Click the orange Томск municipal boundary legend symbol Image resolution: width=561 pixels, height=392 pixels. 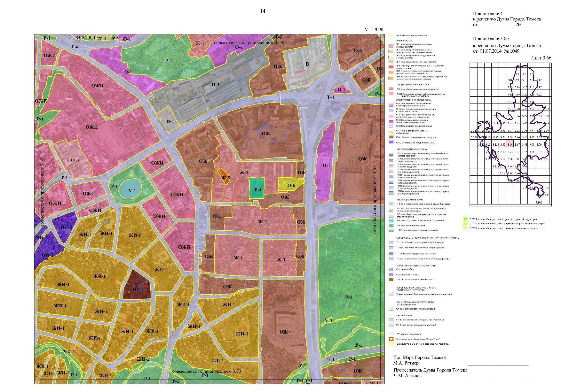coord(391,339)
